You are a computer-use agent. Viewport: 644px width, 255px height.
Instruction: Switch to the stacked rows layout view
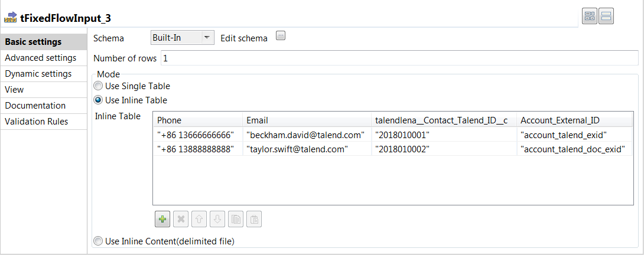[606, 16]
